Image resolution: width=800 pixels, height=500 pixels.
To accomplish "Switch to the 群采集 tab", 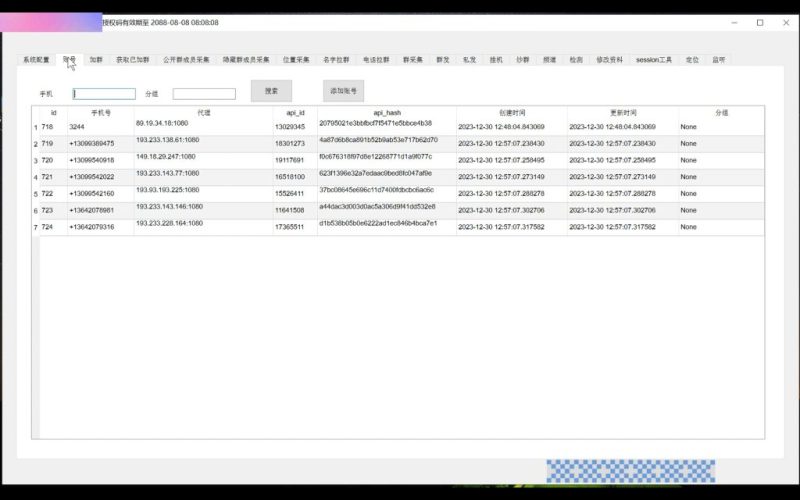I will tap(413, 60).
